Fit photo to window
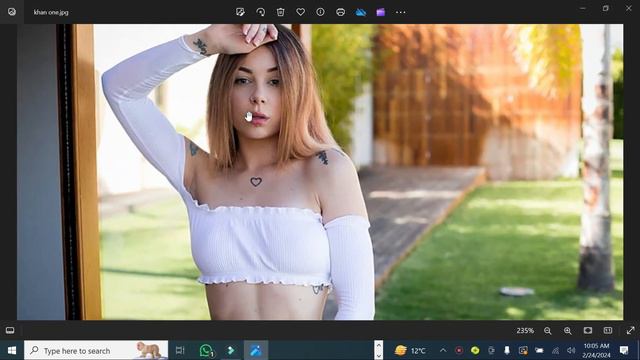This screenshot has width=640, height=360. (588, 330)
